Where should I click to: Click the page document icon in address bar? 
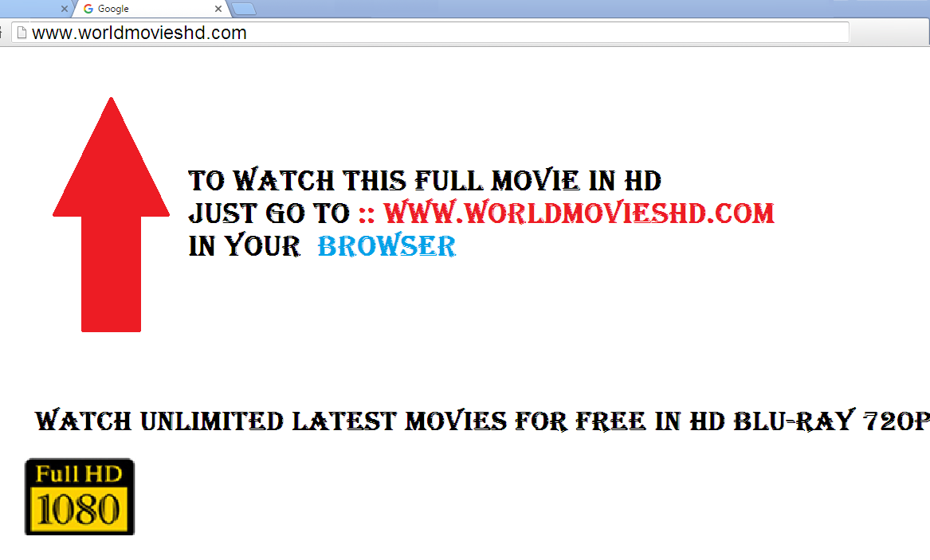coord(22,33)
